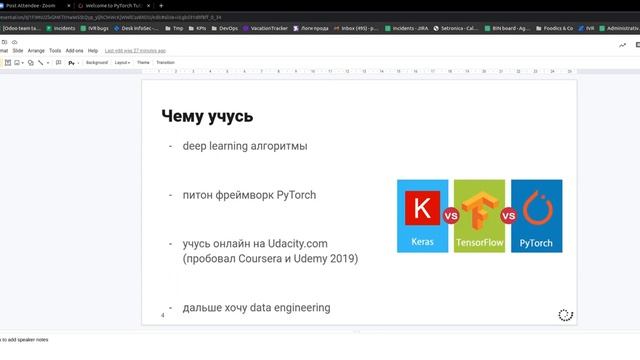Screen dimensions: 640x360
Task: Click the slide title 'Чему учусь'
Action: click(207, 116)
